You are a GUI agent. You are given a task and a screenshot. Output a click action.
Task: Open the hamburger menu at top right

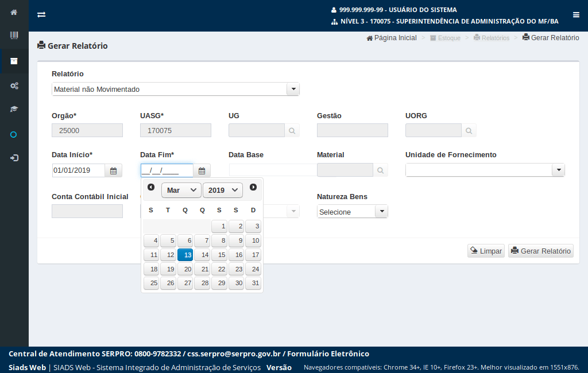coord(576,14)
